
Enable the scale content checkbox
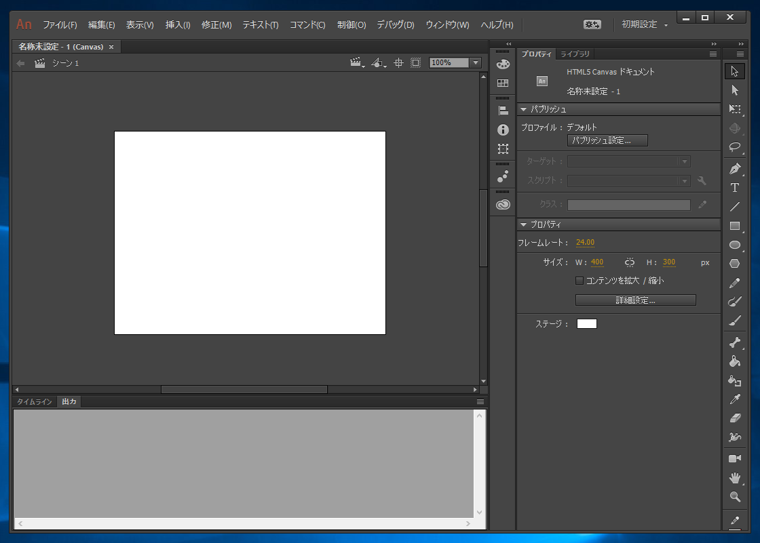tap(579, 280)
